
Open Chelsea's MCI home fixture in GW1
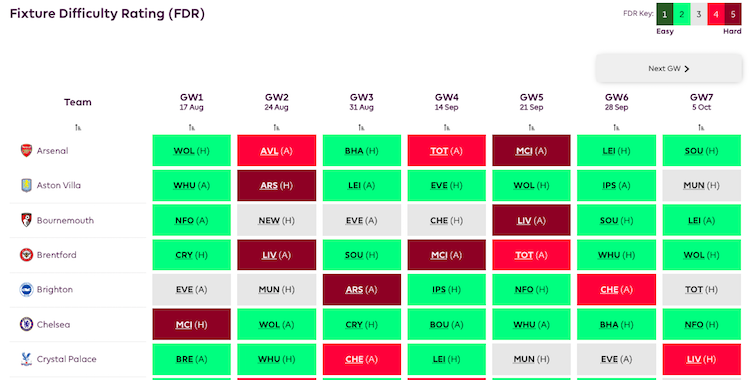(x=191, y=324)
